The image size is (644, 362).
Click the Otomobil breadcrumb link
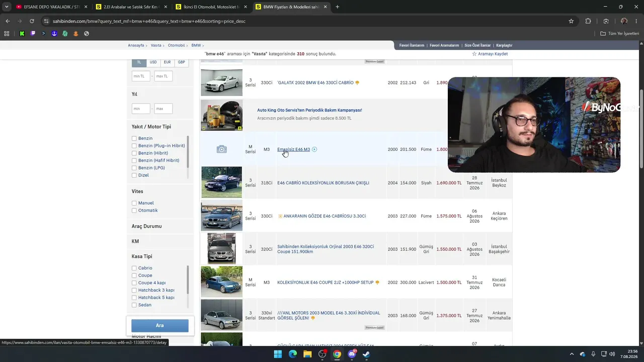[x=176, y=45]
